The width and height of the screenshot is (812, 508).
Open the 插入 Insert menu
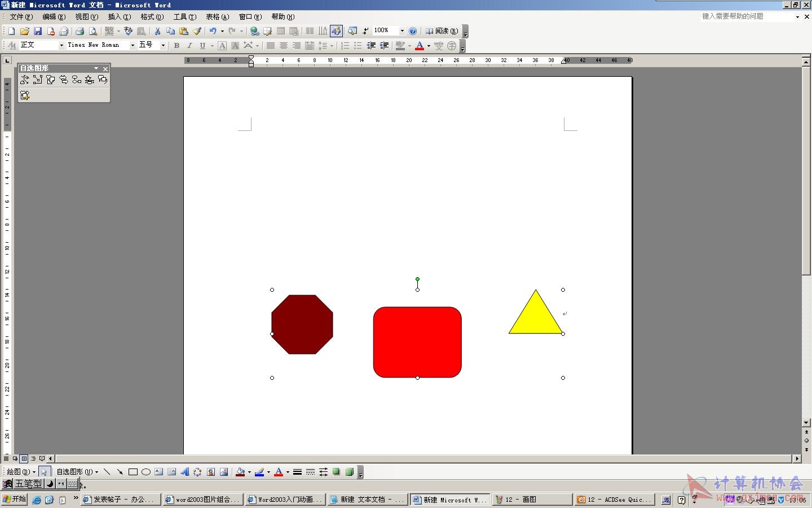point(119,17)
